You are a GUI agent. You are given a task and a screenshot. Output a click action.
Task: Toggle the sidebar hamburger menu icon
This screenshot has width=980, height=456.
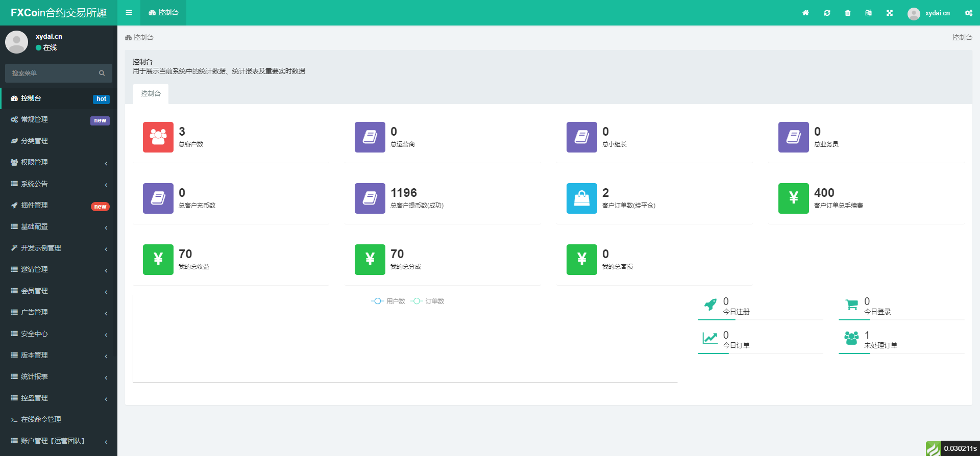tap(129, 13)
